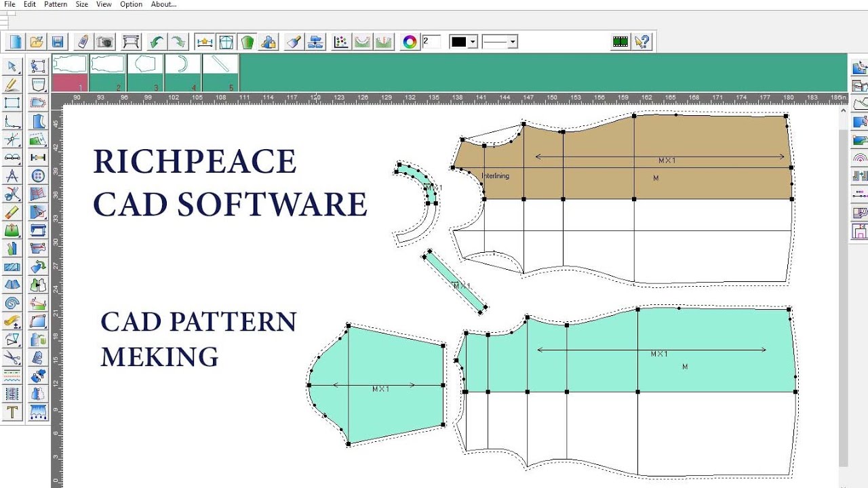Click the green curve with red marker icon
This screenshot has width=868, height=488.
click(x=384, y=42)
